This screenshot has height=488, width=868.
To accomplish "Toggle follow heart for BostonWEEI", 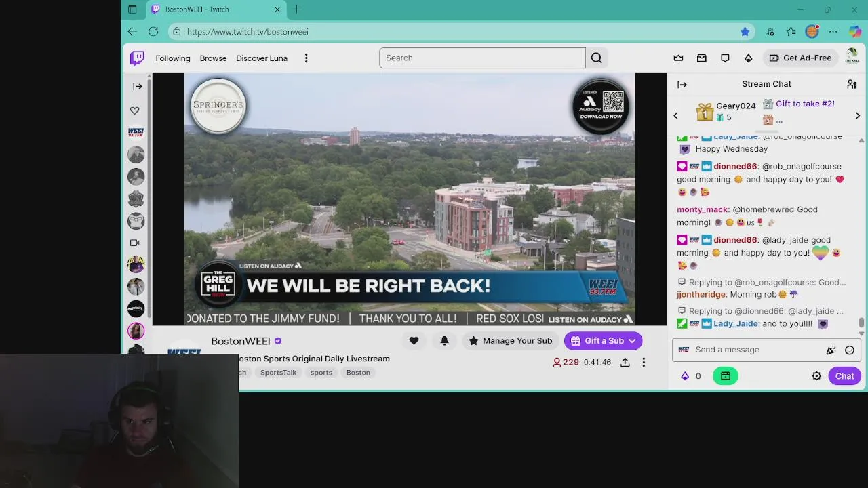I will [414, 341].
